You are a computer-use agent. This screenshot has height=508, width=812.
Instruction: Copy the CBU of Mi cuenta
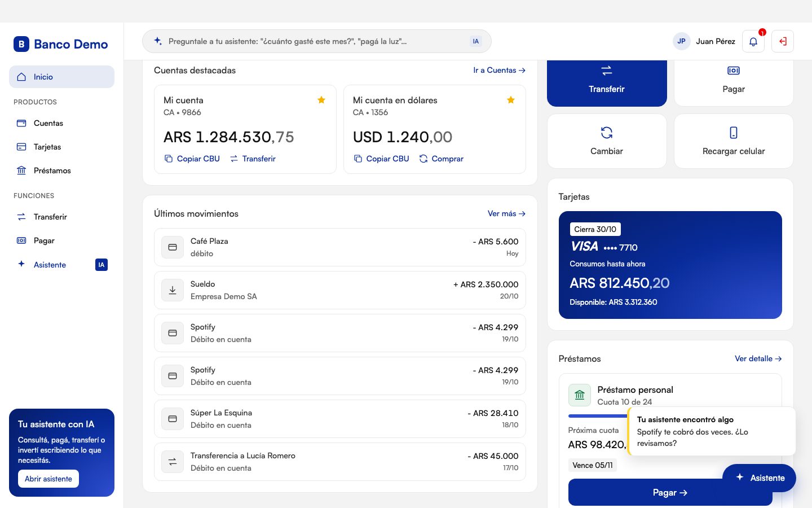192,159
